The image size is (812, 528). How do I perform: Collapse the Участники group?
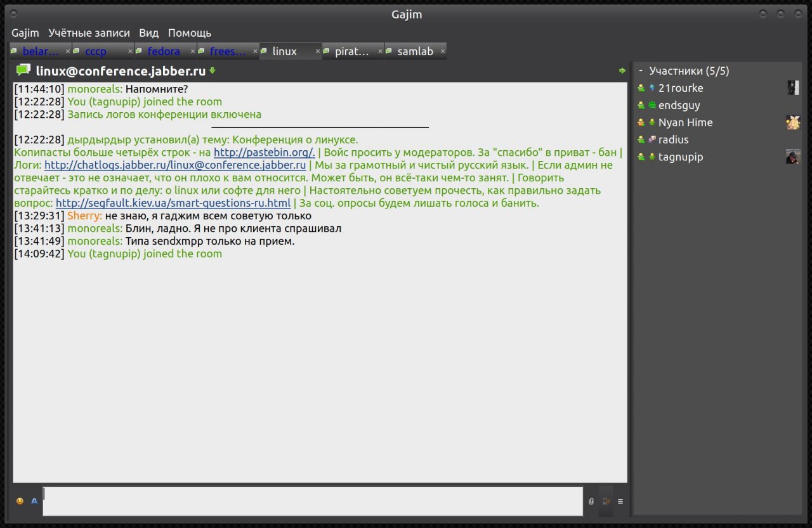641,71
